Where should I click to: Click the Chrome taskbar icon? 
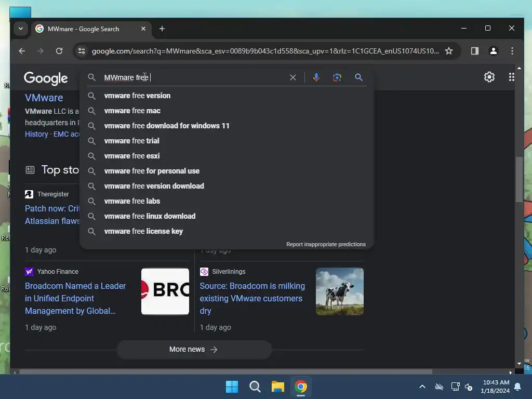[301, 387]
